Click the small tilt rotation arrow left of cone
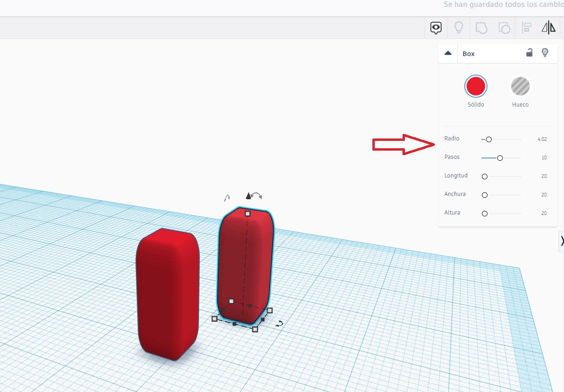This screenshot has height=392, width=564. pyautogui.click(x=227, y=198)
